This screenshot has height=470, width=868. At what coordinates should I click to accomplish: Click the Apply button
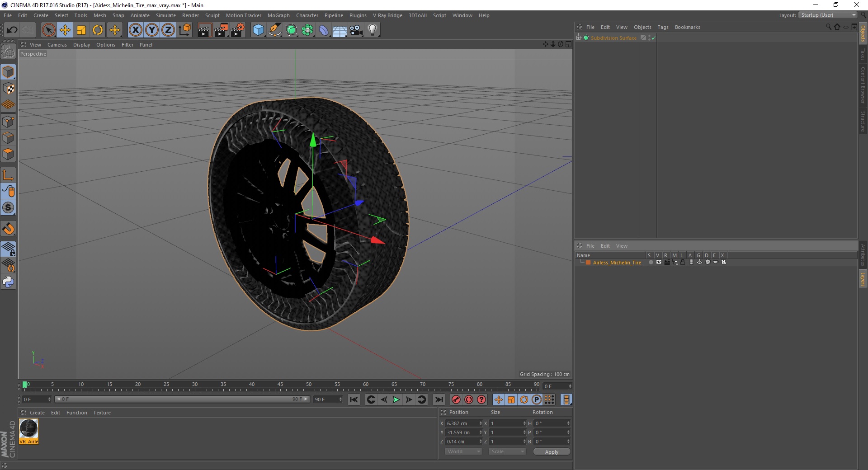(x=552, y=452)
